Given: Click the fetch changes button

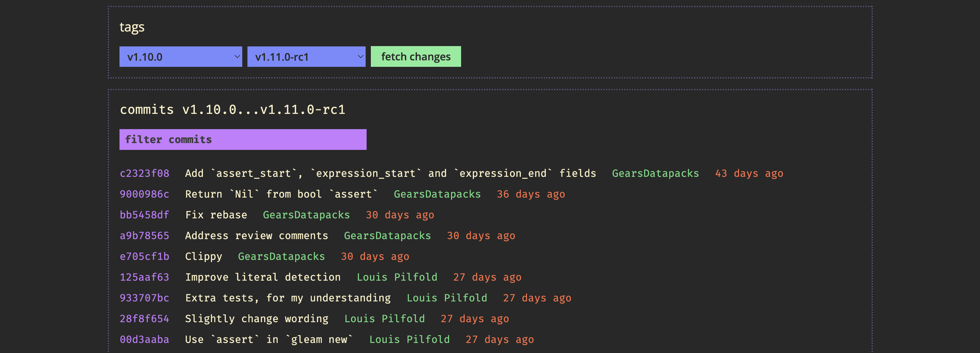Looking at the screenshot, I should click(415, 57).
